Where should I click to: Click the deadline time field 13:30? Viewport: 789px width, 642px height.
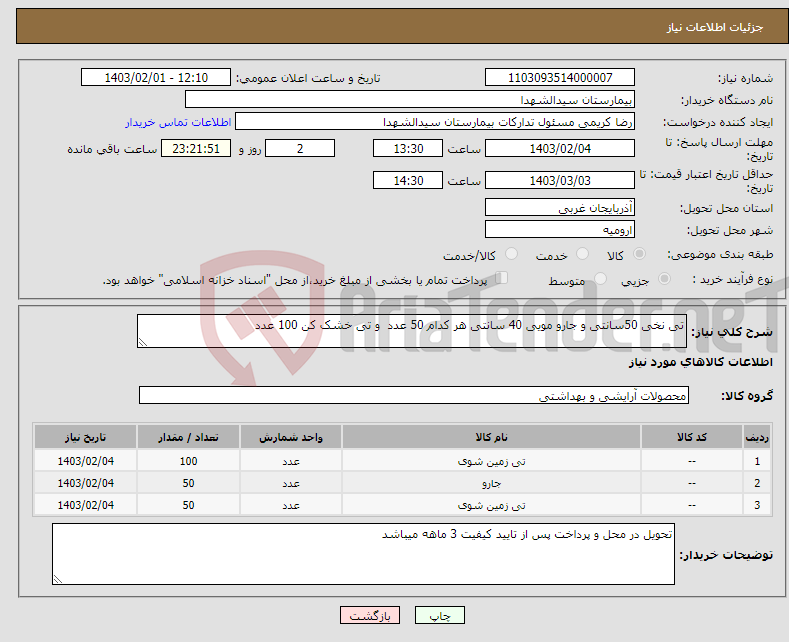[x=408, y=148]
